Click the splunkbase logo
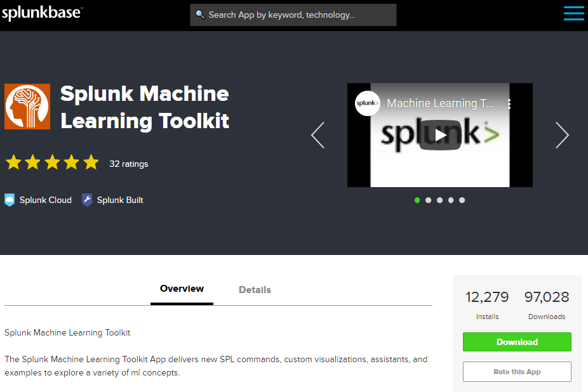Screen dimensions: 588x392 pyautogui.click(x=42, y=13)
